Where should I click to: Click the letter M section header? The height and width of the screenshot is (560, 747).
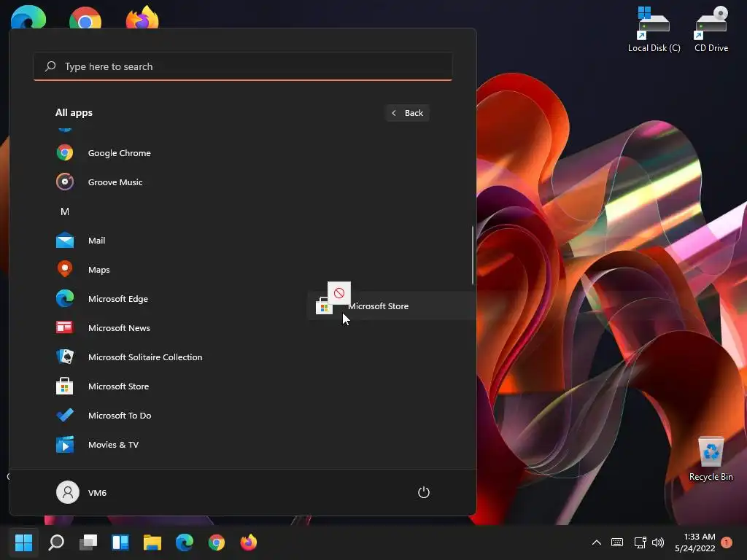(65, 211)
